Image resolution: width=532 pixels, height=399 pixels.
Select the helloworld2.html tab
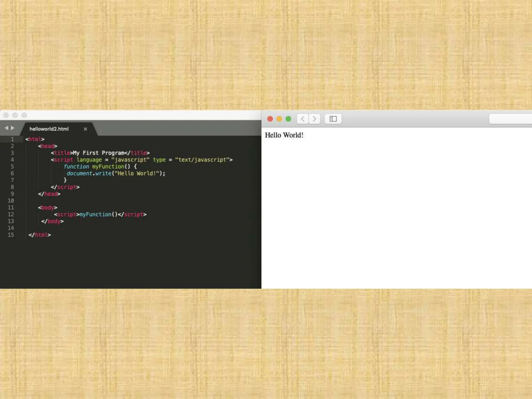click(x=49, y=129)
